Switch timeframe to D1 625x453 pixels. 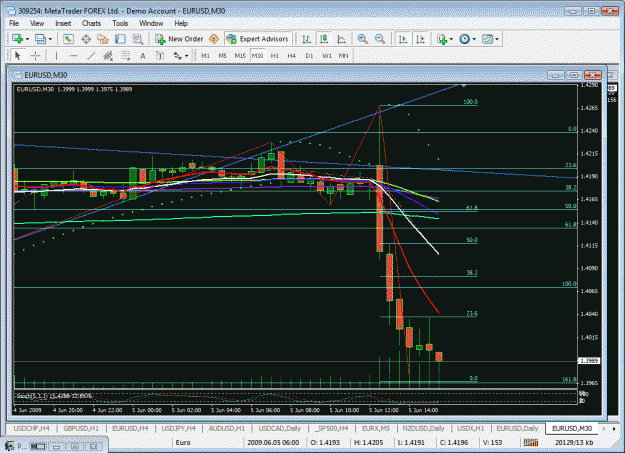point(309,55)
